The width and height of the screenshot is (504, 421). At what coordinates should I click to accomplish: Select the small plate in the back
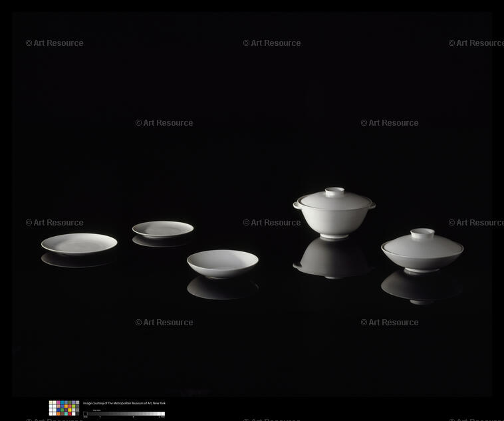(163, 229)
